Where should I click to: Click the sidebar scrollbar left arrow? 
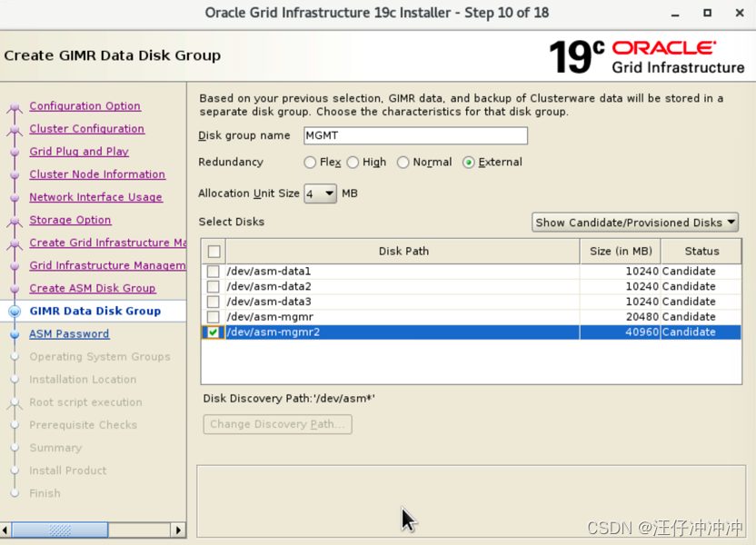[5, 530]
